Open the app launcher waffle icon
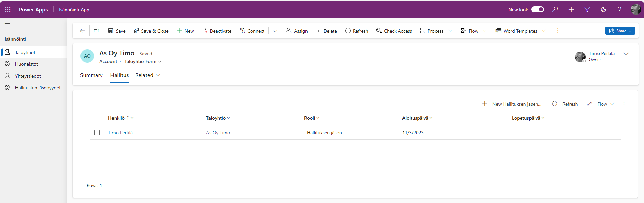 click(8, 9)
